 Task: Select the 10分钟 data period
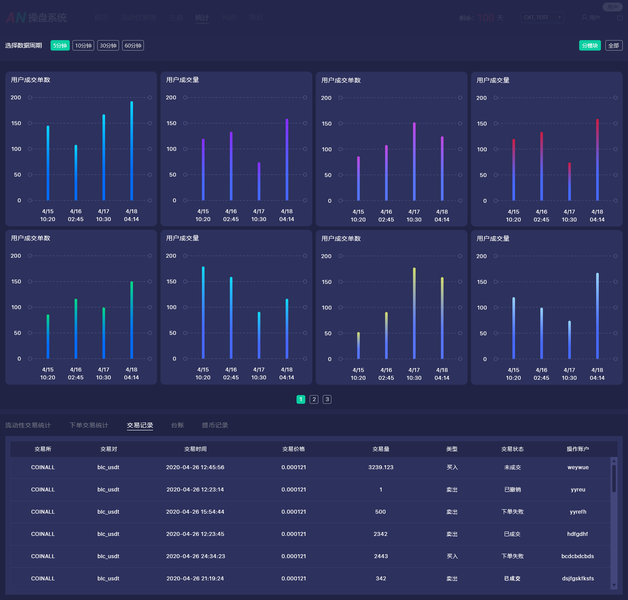pyautogui.click(x=83, y=46)
